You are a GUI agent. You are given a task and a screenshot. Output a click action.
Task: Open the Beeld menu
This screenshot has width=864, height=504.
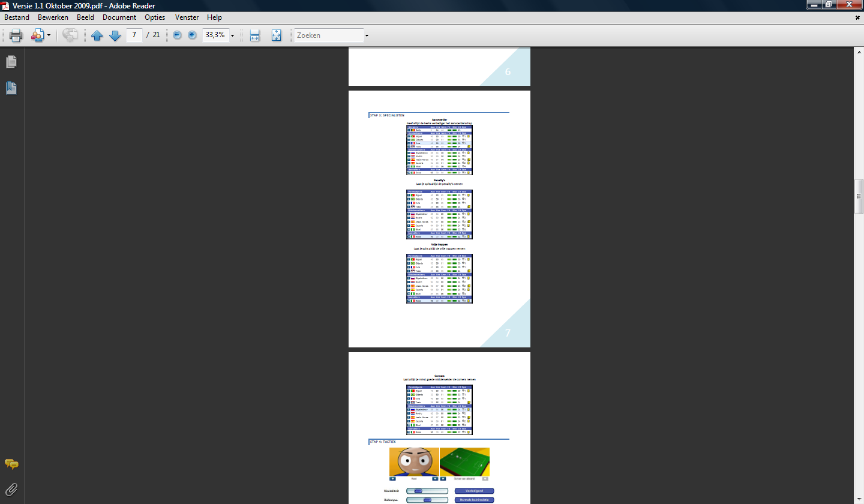click(85, 17)
